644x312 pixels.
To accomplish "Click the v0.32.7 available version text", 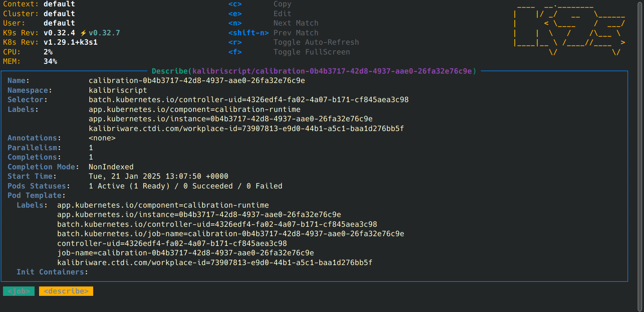I will [x=104, y=33].
